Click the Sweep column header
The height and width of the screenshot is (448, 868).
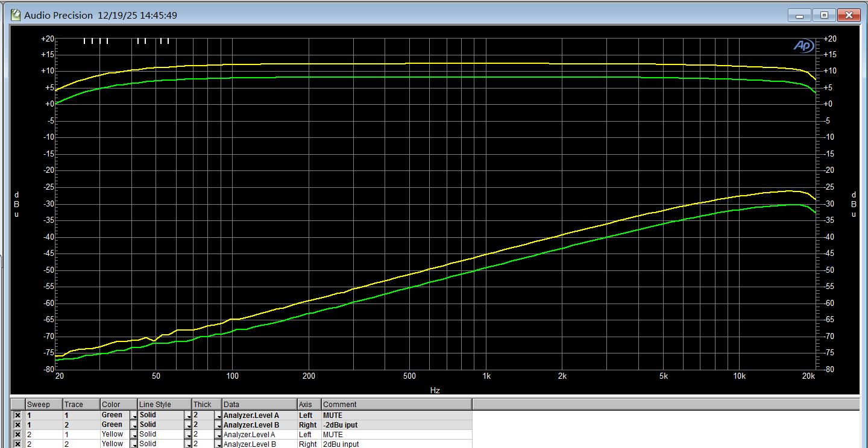click(43, 405)
